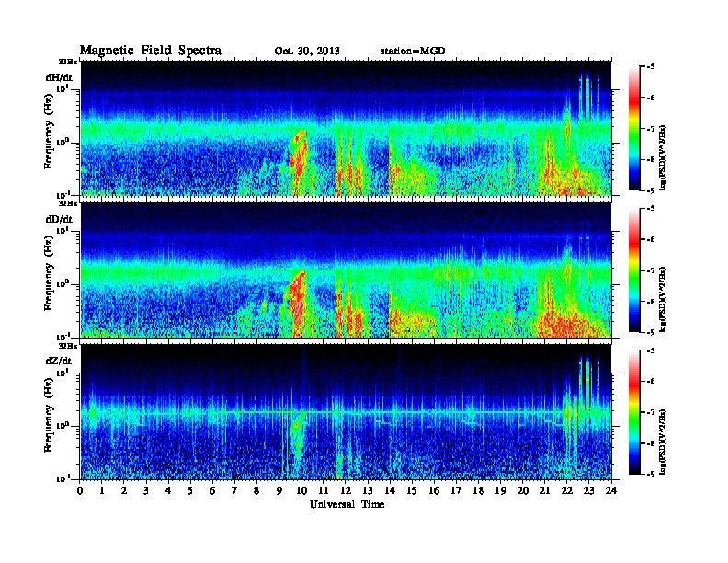Screen dimensions: 728x563
Task: Click the dH/dt color bar scale
Action: [634, 129]
